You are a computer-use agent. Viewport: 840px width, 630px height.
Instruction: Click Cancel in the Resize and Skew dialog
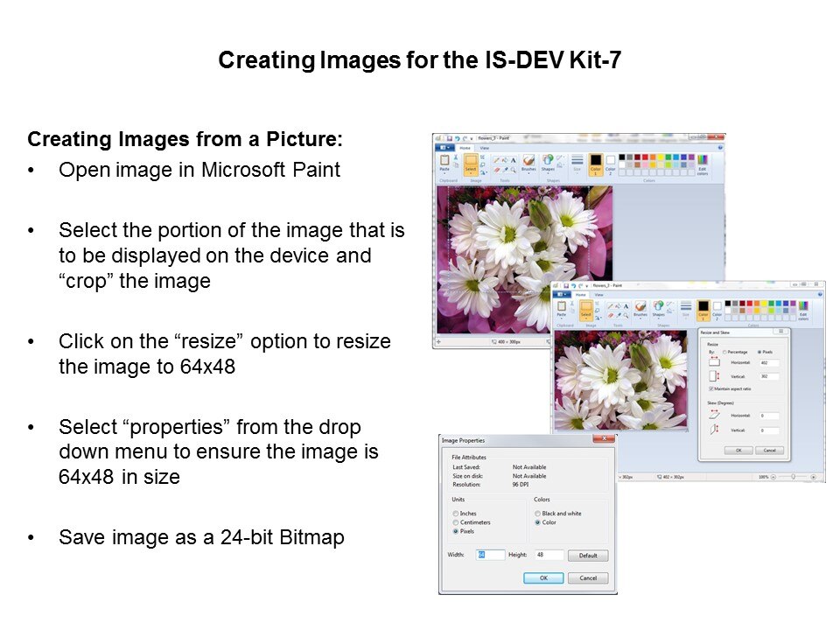click(769, 450)
